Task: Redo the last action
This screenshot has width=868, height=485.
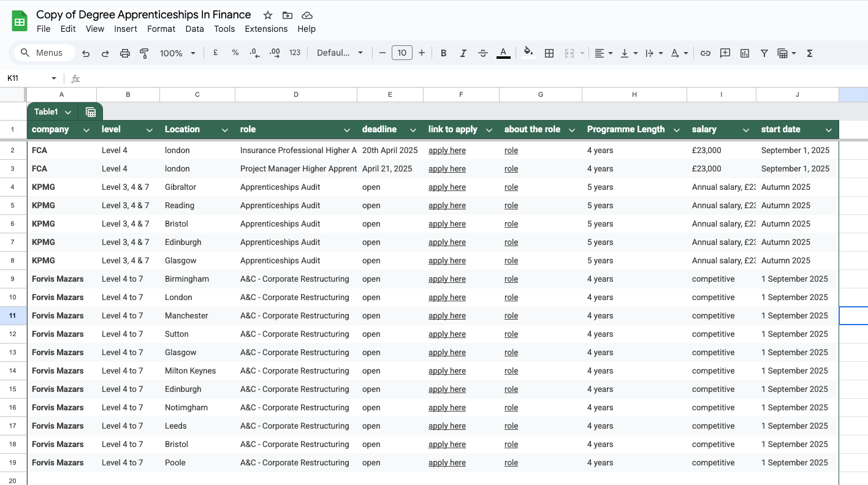Action: point(105,53)
